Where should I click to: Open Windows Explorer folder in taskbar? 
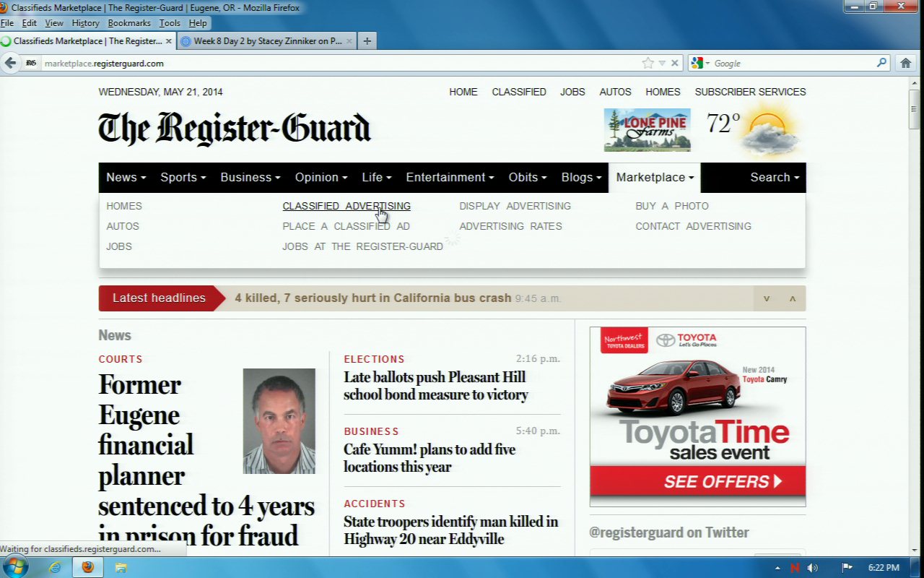[121, 567]
